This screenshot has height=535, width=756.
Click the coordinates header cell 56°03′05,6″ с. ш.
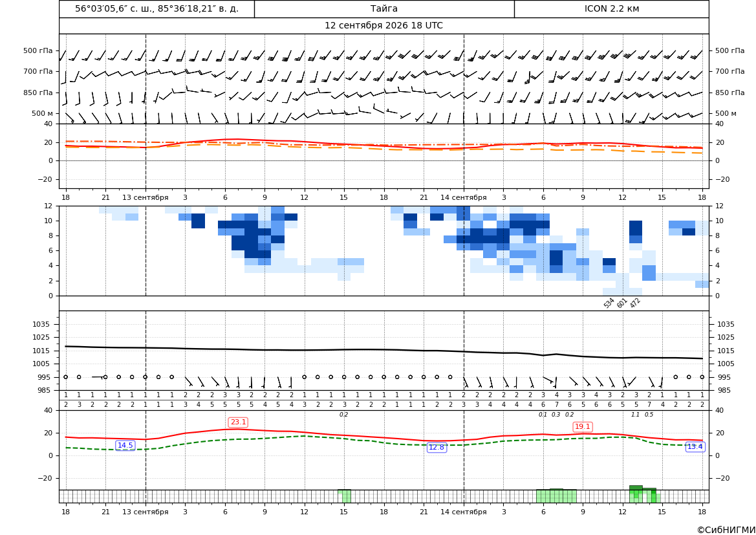point(157,8)
